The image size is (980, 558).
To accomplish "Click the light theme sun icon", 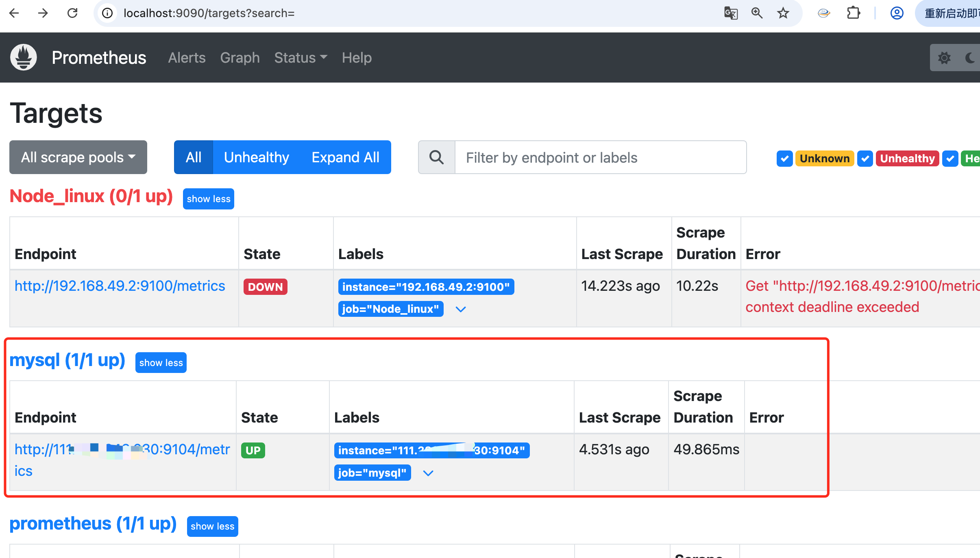I will point(944,58).
